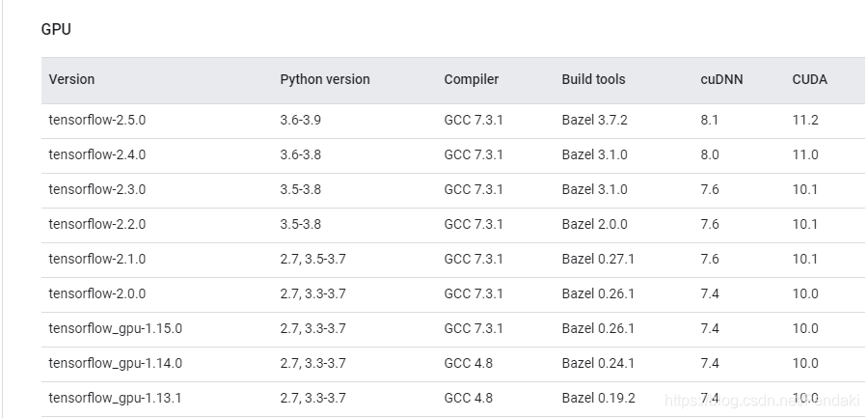Screen dimensions: 868x418
Task: Click the GPU section heading
Action: (x=56, y=29)
